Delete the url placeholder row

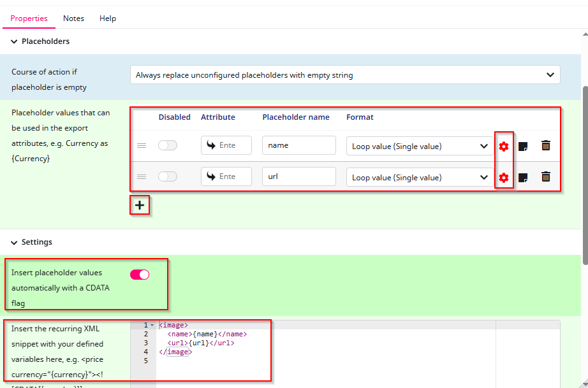[546, 177]
